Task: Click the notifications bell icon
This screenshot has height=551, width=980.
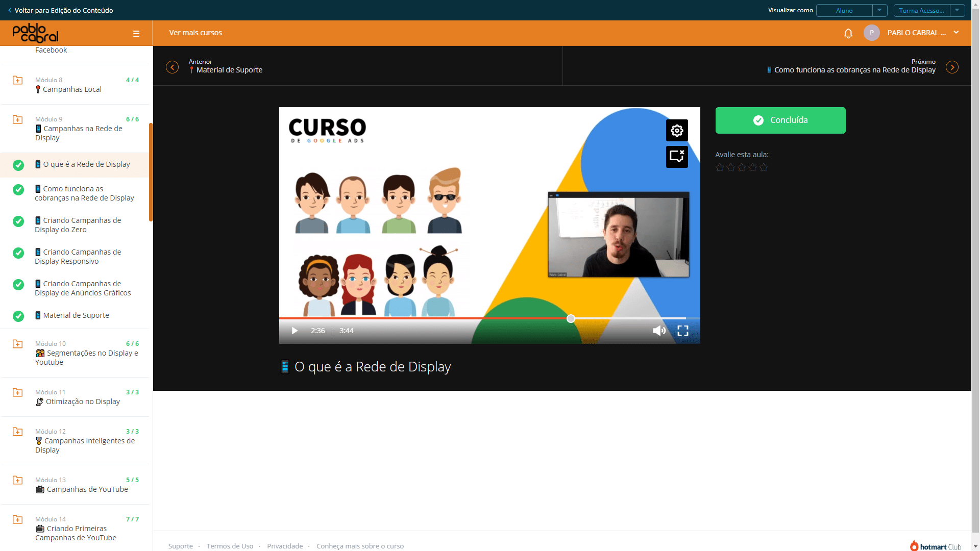Action: [x=848, y=33]
